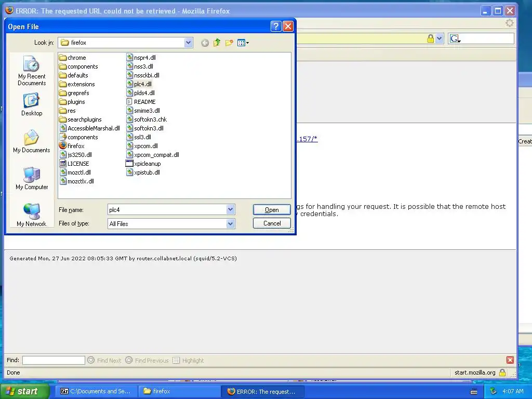This screenshot has height=399, width=532.
Task: Select js3250.dll file
Action: (x=76, y=155)
